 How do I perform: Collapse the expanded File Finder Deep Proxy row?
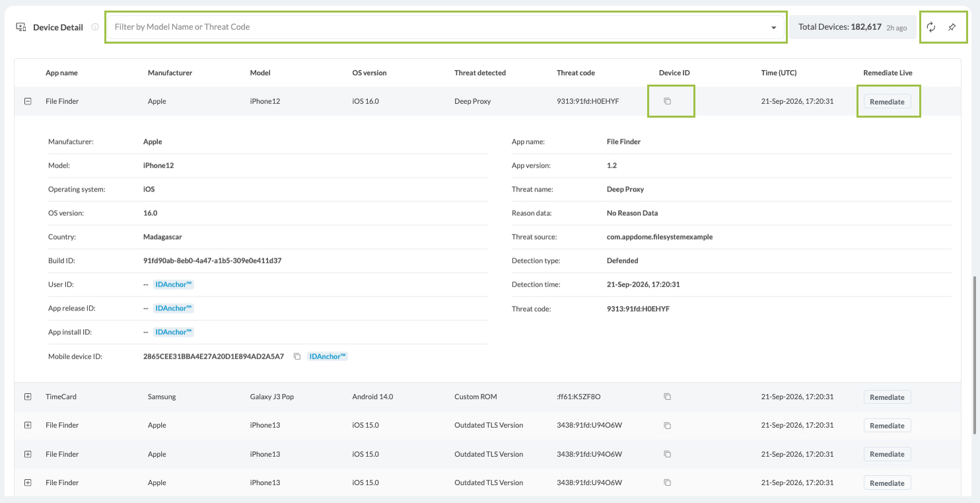(28, 101)
